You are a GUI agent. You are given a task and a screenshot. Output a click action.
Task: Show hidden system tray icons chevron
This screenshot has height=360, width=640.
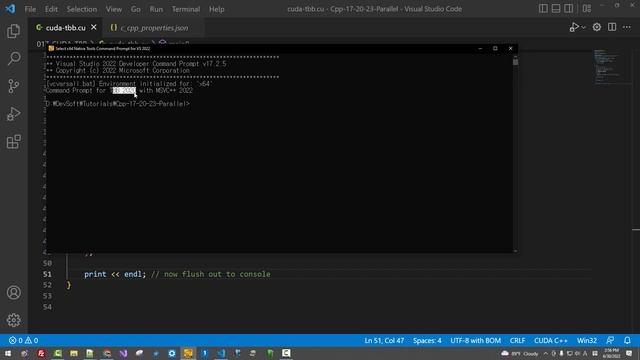(546, 353)
